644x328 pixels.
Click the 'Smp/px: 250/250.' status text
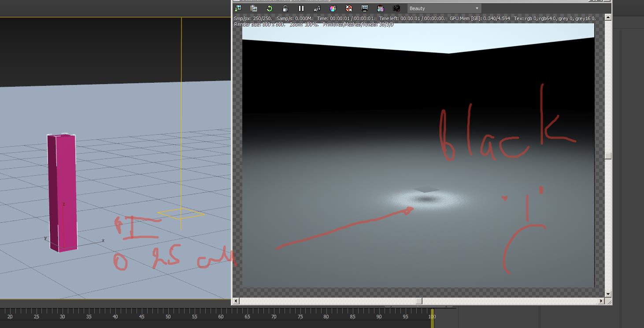253,18
